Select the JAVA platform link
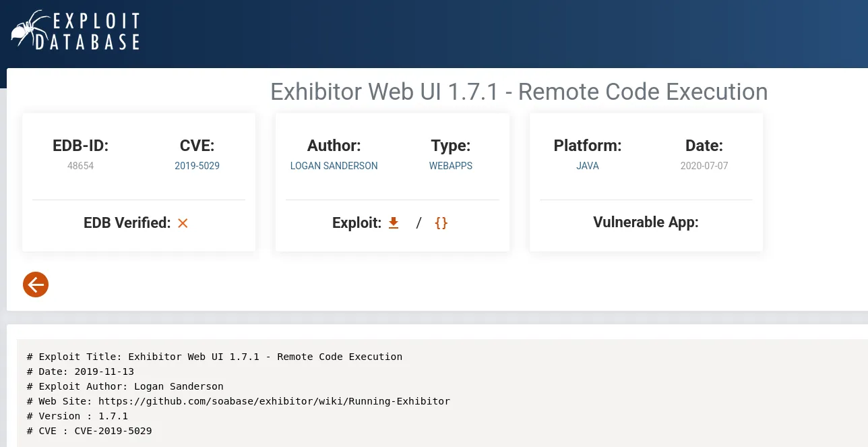 tap(587, 166)
